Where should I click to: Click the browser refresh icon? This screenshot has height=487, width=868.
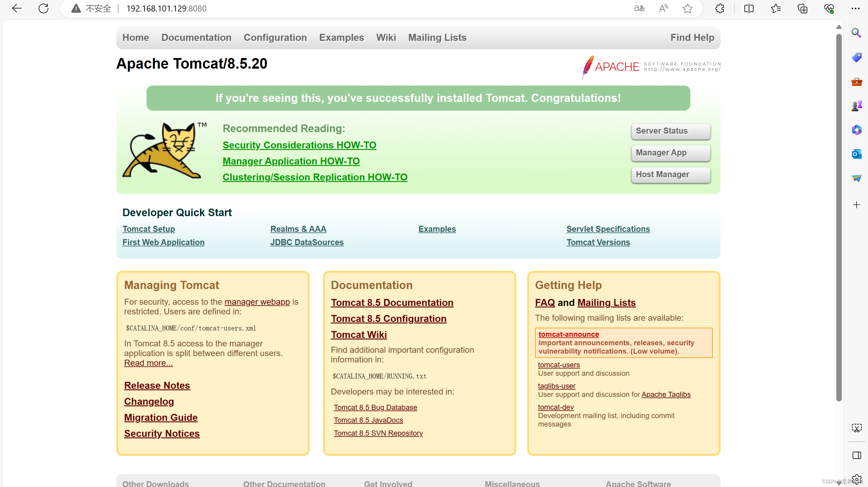point(44,8)
